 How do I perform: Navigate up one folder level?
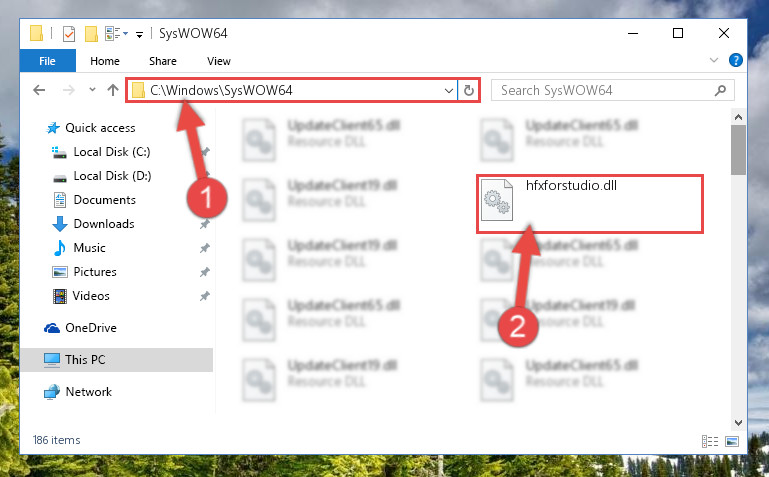coord(113,90)
